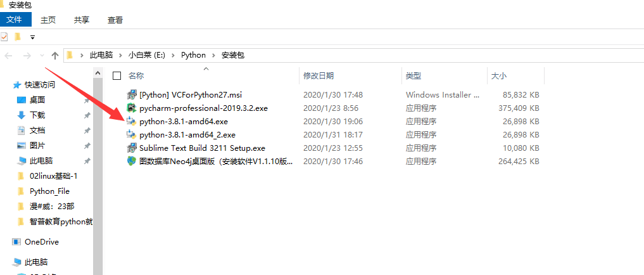644x275 pixels.
Task: Open the quick access toolbar customize dropdown
Action: click(32, 37)
